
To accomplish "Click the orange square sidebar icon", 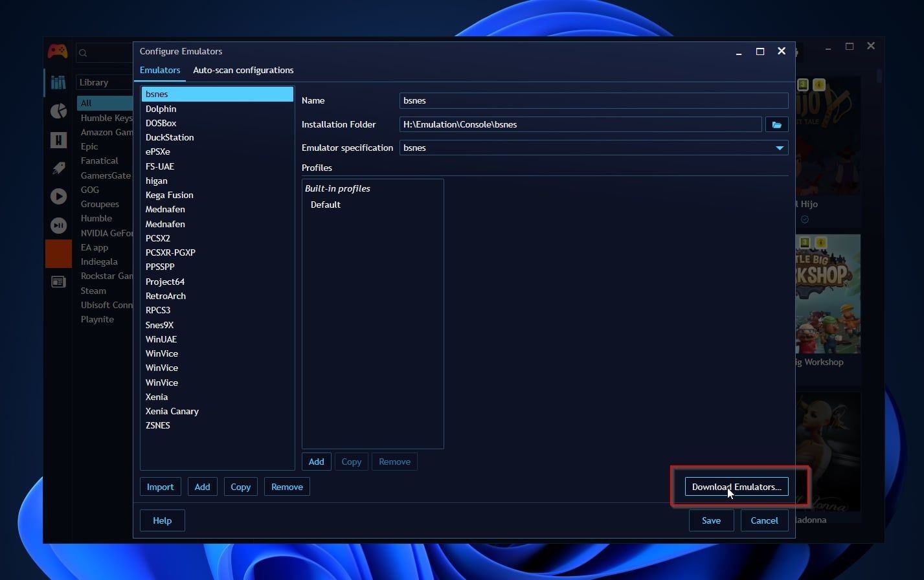I will (58, 253).
